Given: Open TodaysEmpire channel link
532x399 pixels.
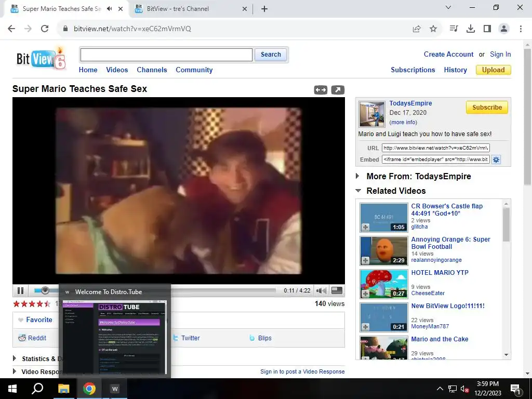Looking at the screenshot, I should coord(410,103).
